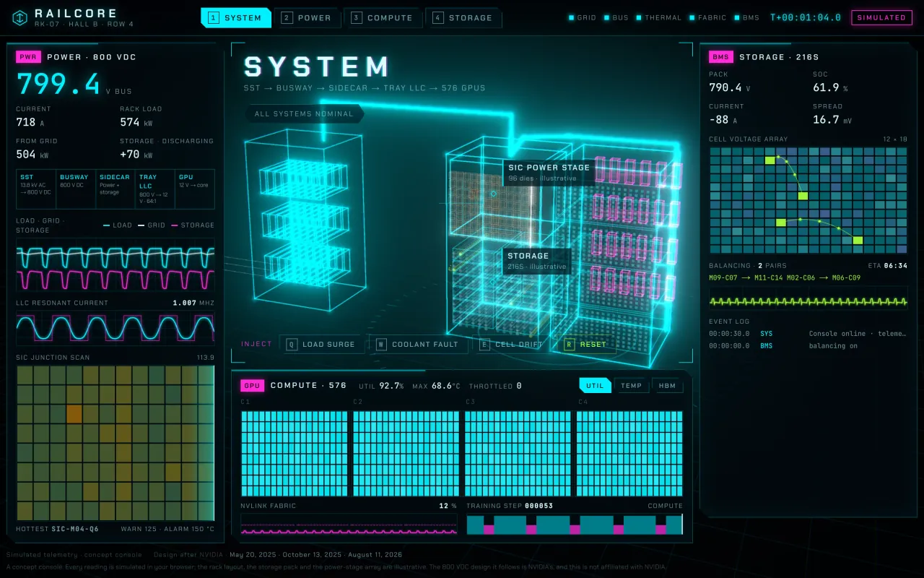Click the magenta PWR badge in the Power panel

click(x=28, y=57)
